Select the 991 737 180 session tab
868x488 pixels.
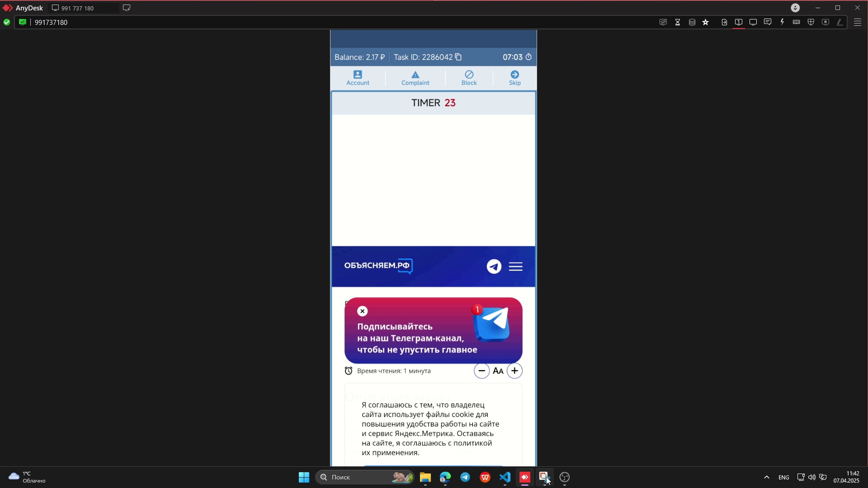78,8
